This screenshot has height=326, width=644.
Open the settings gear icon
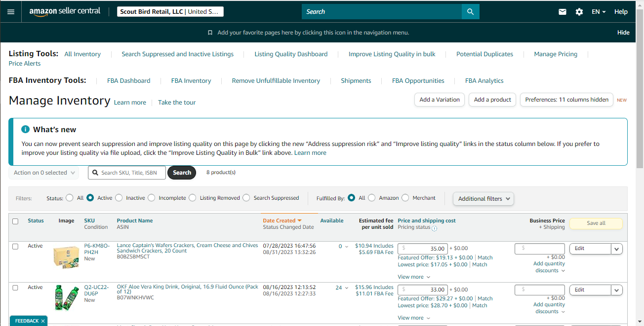(x=579, y=12)
